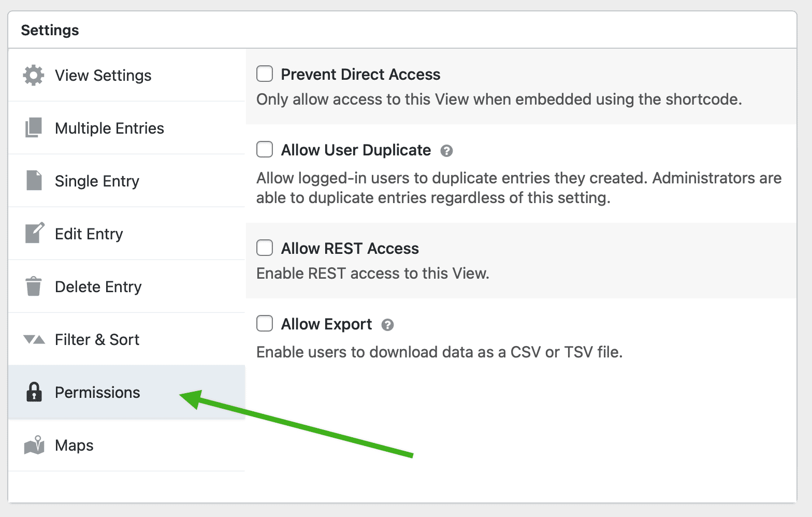The height and width of the screenshot is (517, 812).
Task: Click the pencil icon beside Edit Entry
Action: (33, 234)
